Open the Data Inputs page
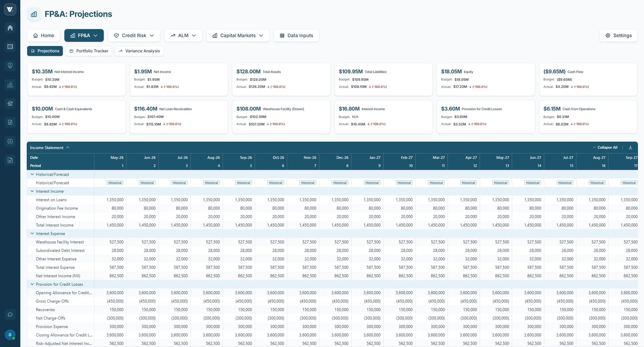This screenshot has width=644, height=347. point(296,35)
